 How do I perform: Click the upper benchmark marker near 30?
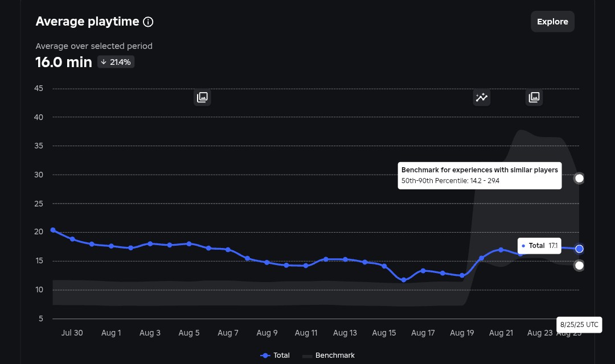click(579, 178)
